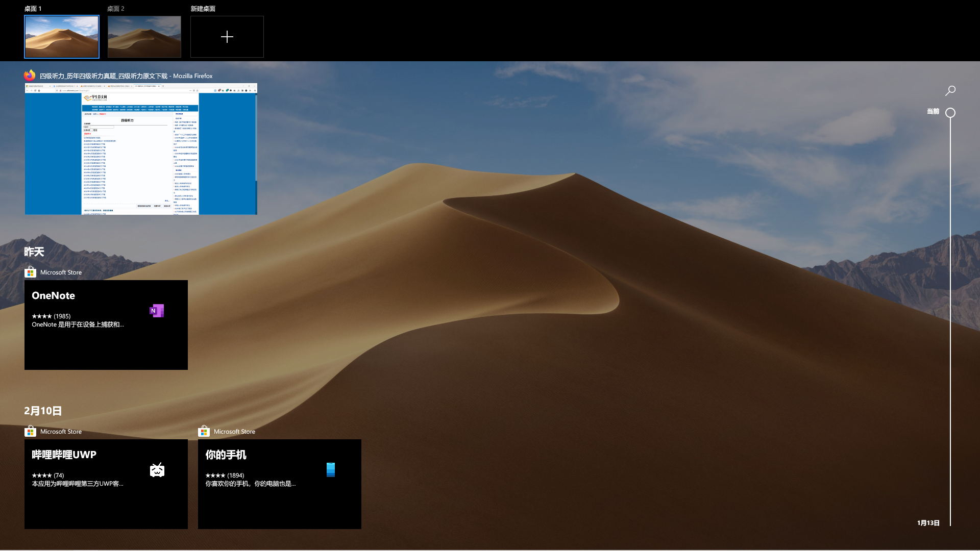The width and height of the screenshot is (980, 551).
Task: Select the 桌面 2 label text
Action: [x=116, y=9]
